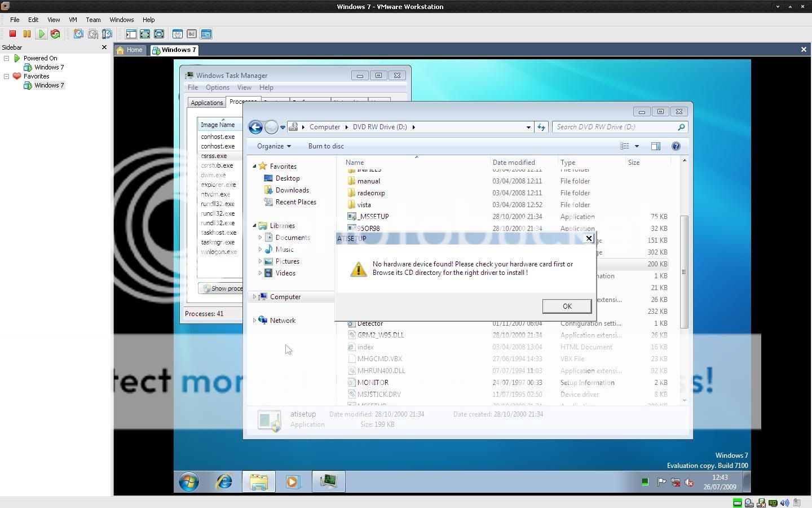This screenshot has width=812, height=508.
Task: Open the Organize dropdown in Explorer
Action: click(x=273, y=146)
